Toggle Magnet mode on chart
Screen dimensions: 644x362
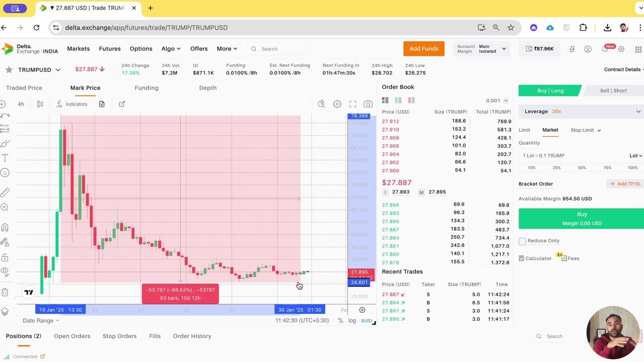pyautogui.click(x=5, y=227)
